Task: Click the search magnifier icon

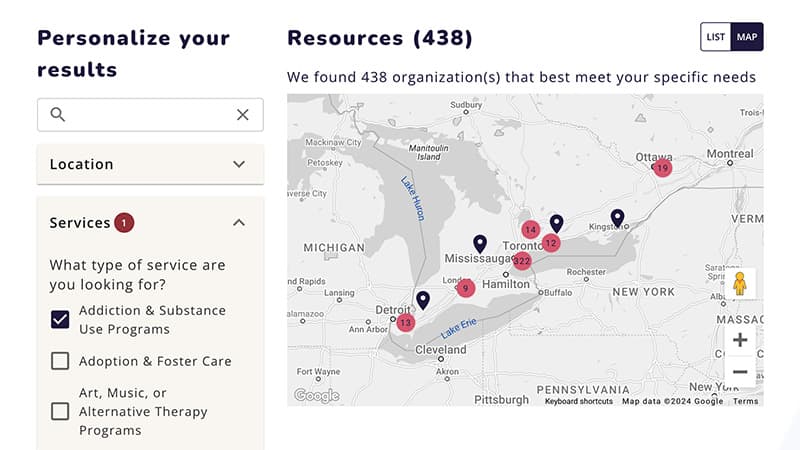Action: pyautogui.click(x=58, y=114)
